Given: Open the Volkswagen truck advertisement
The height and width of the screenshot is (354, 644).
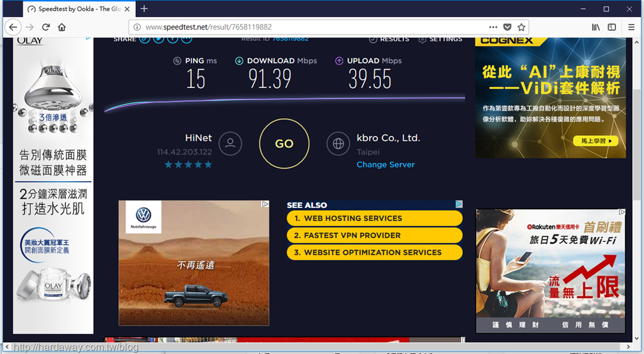Looking at the screenshot, I should 194,263.
